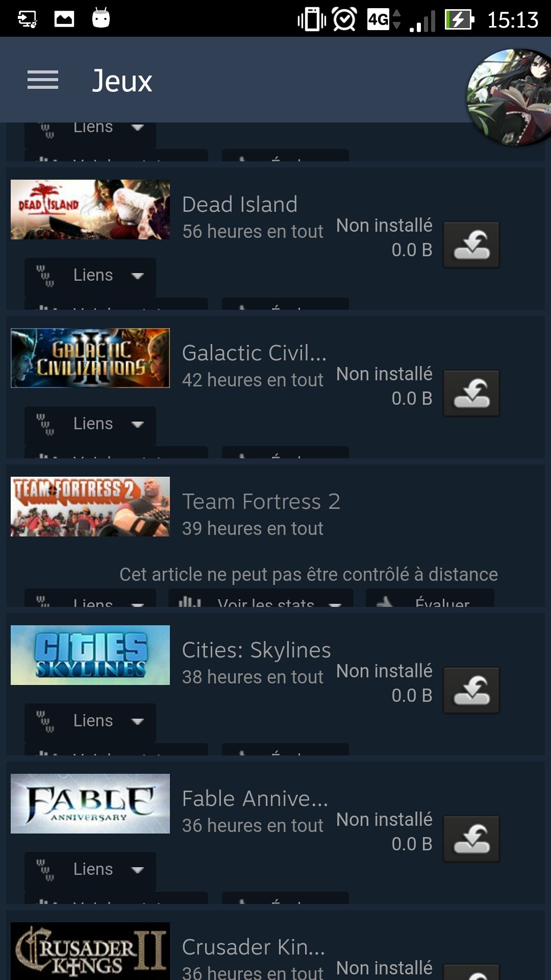Expand Liens dropdown under Cities: Skylines
The height and width of the screenshot is (980, 551).
tap(90, 722)
